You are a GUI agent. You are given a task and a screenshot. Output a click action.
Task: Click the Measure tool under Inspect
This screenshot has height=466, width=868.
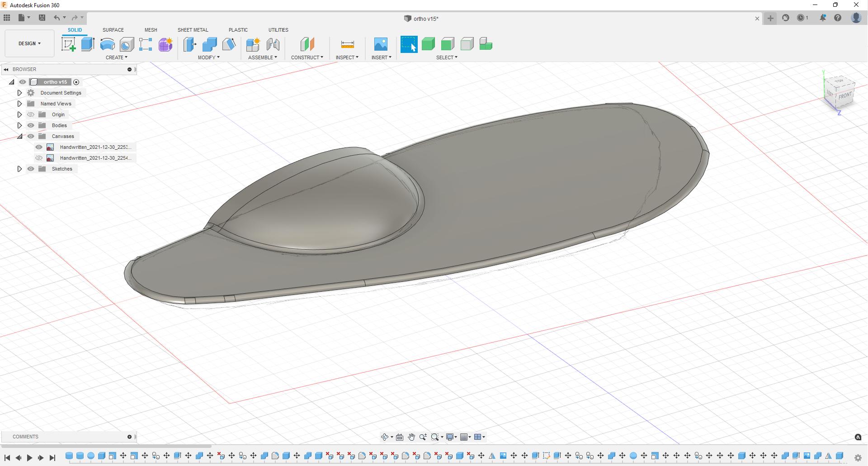point(347,44)
